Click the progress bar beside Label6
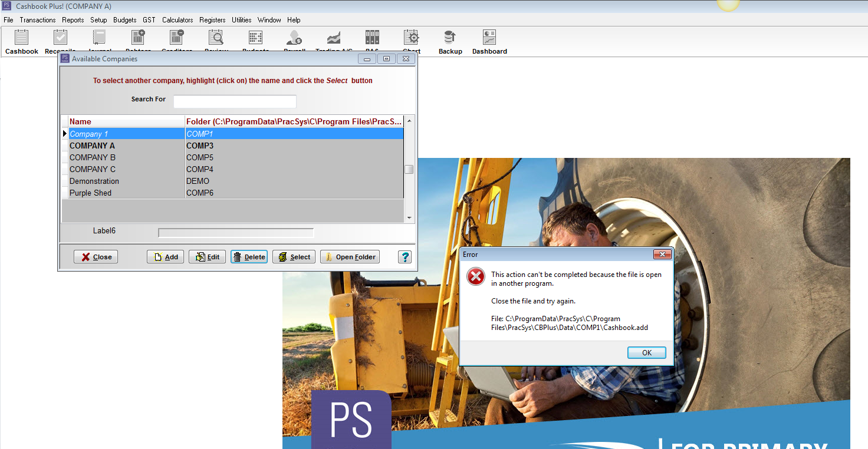This screenshot has width=868, height=449. click(236, 233)
